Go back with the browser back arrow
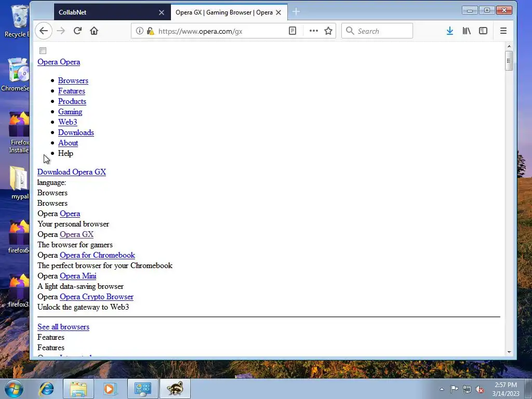The height and width of the screenshot is (399, 532). (x=44, y=31)
